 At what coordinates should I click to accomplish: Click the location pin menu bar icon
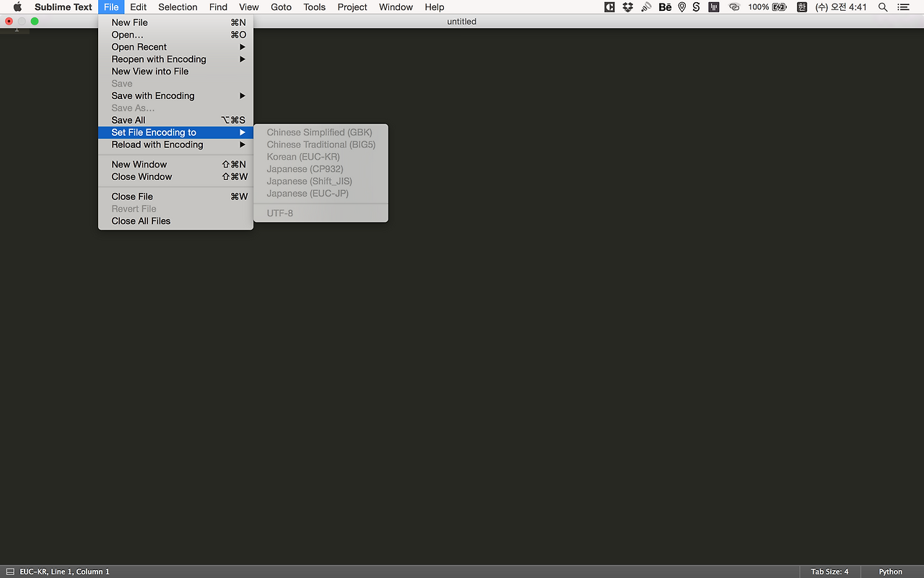[x=681, y=7]
